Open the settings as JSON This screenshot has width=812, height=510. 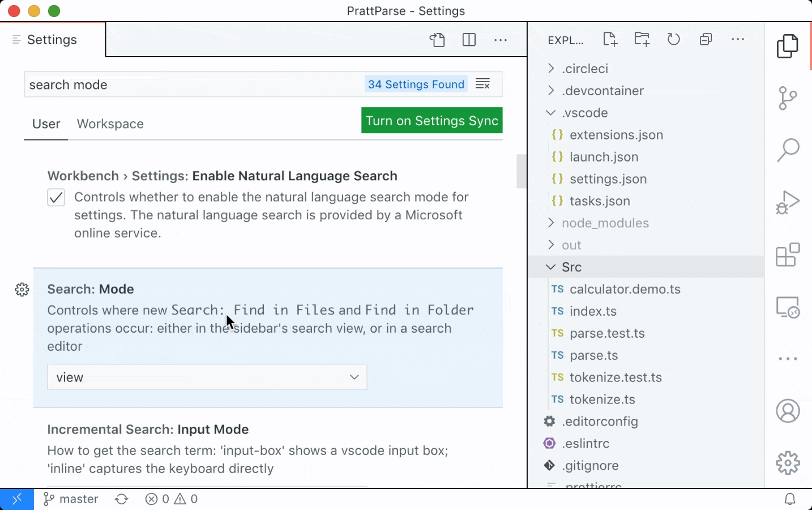pyautogui.click(x=437, y=40)
